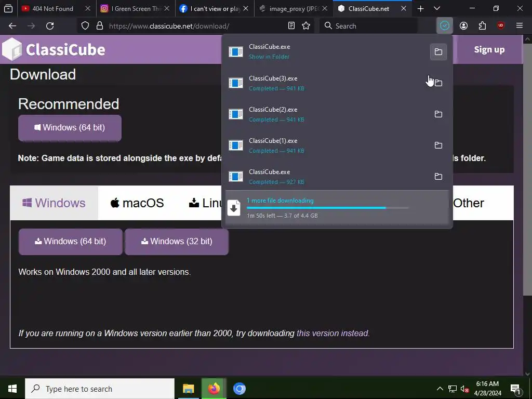Download the Windows (32 bit) build
The image size is (532, 399).
177,241
